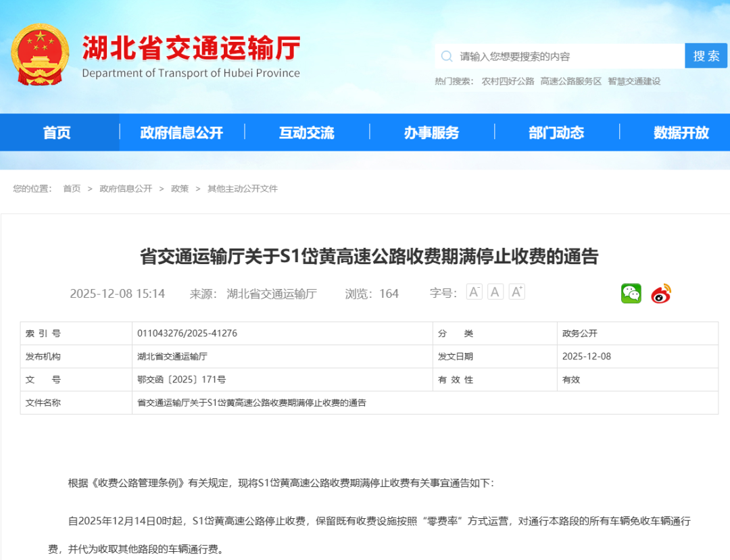Select 部门动态 in navigation bar

click(x=556, y=132)
